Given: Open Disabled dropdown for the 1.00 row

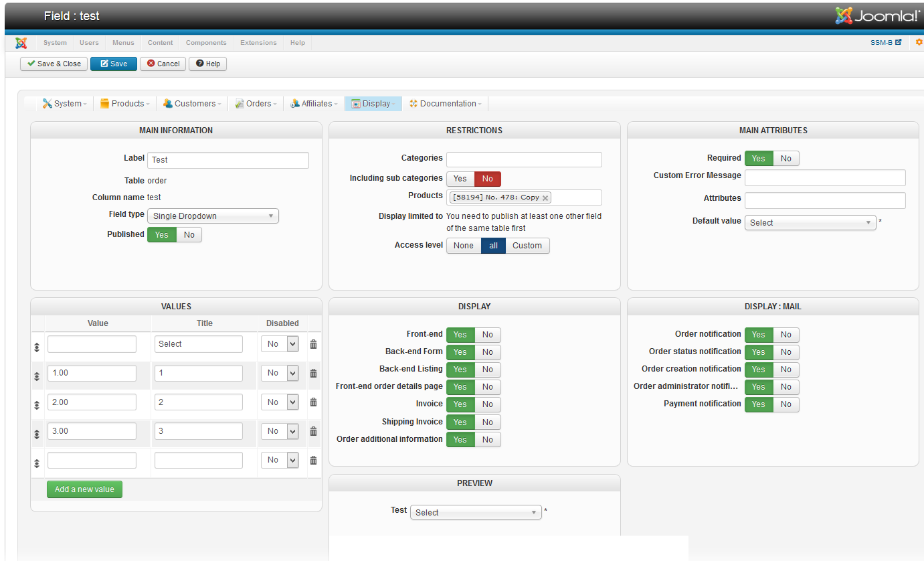Looking at the screenshot, I should coord(280,374).
